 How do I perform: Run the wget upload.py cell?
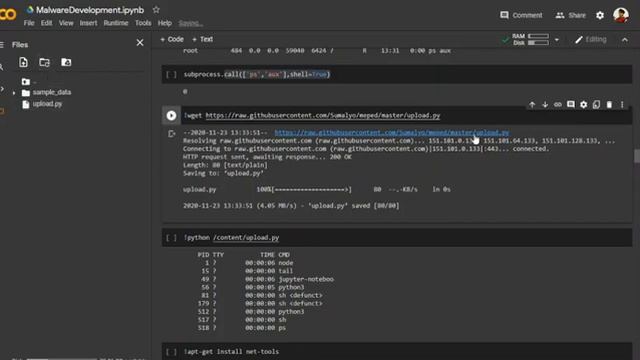[x=171, y=116]
